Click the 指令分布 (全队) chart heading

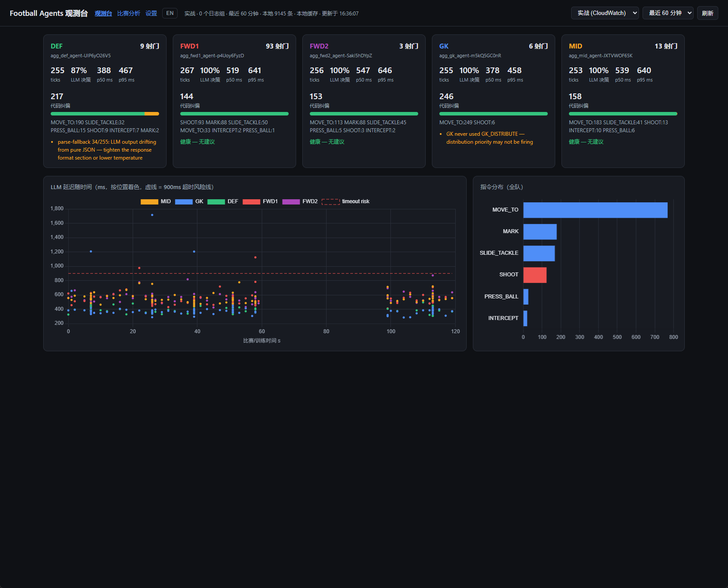[501, 187]
